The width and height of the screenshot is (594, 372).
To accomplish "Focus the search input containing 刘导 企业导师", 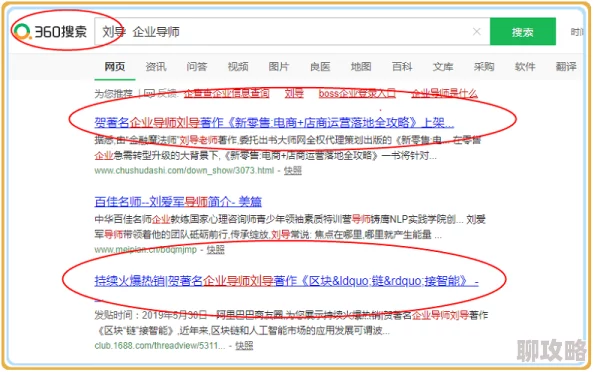I will pos(292,31).
